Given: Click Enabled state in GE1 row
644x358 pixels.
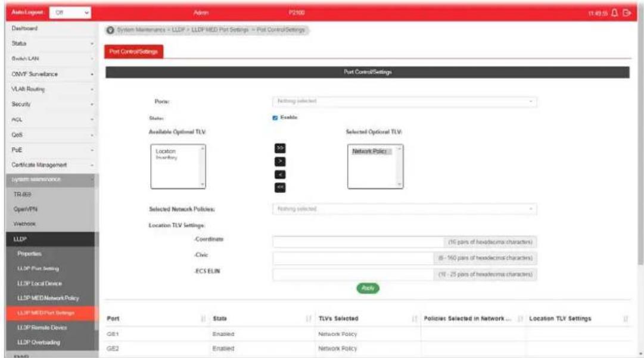Looking at the screenshot, I should (223, 334).
